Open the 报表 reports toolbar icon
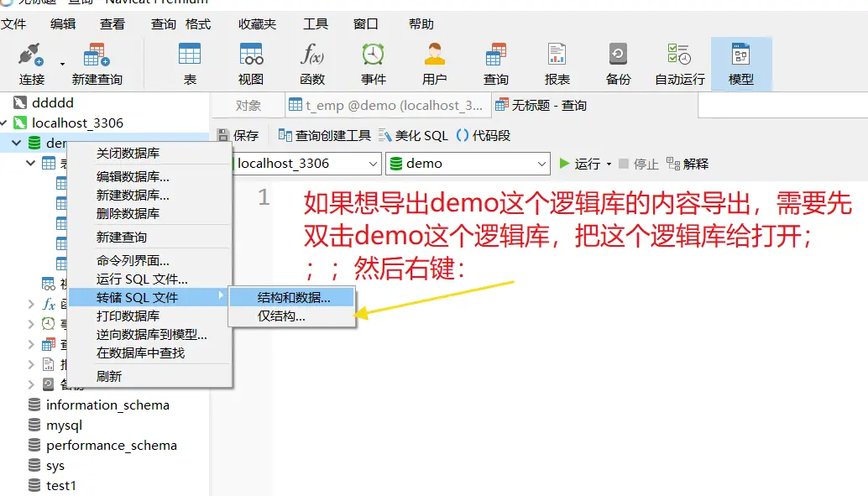868x496 pixels. tap(557, 64)
